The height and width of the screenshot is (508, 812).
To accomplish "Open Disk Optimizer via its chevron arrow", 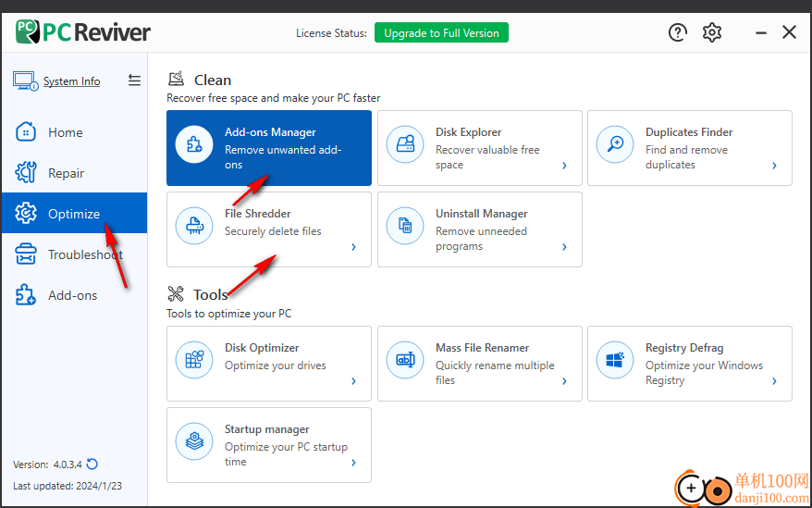I will click(353, 381).
